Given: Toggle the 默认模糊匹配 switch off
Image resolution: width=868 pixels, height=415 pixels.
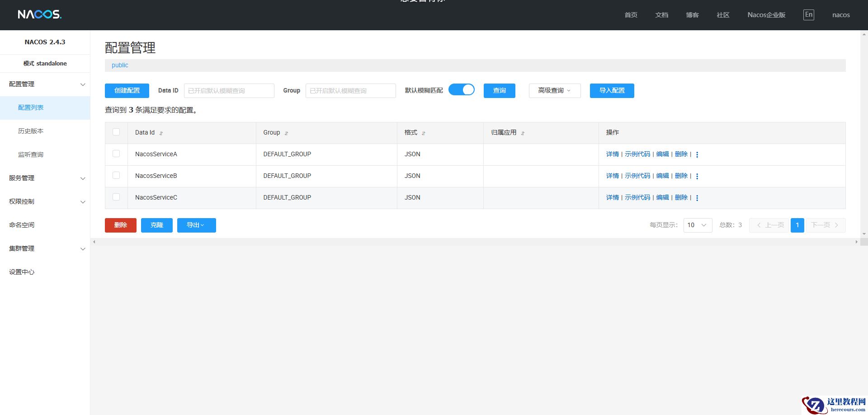Looking at the screenshot, I should point(461,90).
